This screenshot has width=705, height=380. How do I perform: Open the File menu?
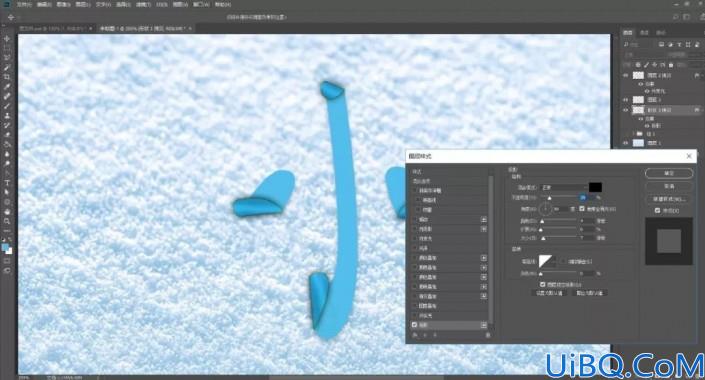coord(24,4)
